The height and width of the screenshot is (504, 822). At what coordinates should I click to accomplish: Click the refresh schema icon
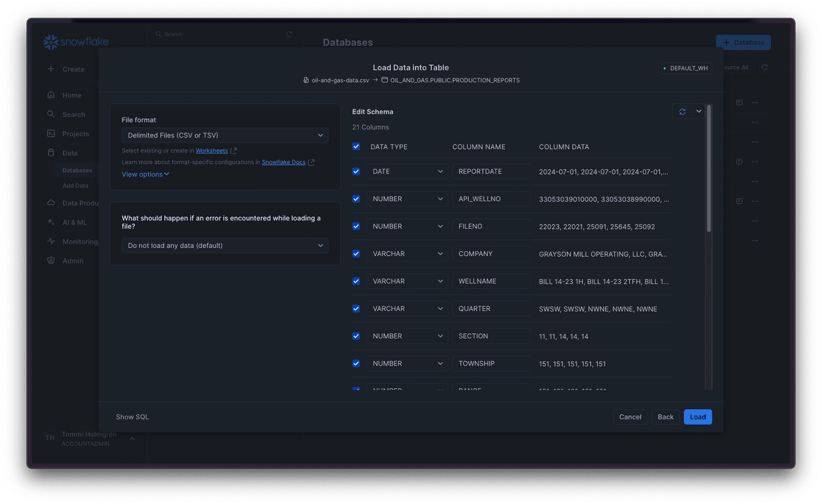[x=682, y=111]
